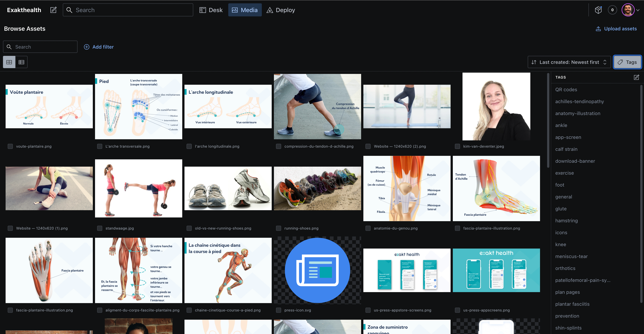This screenshot has width=644, height=334.
Task: Open the press-icon.svg thumbnail
Action: point(317,271)
